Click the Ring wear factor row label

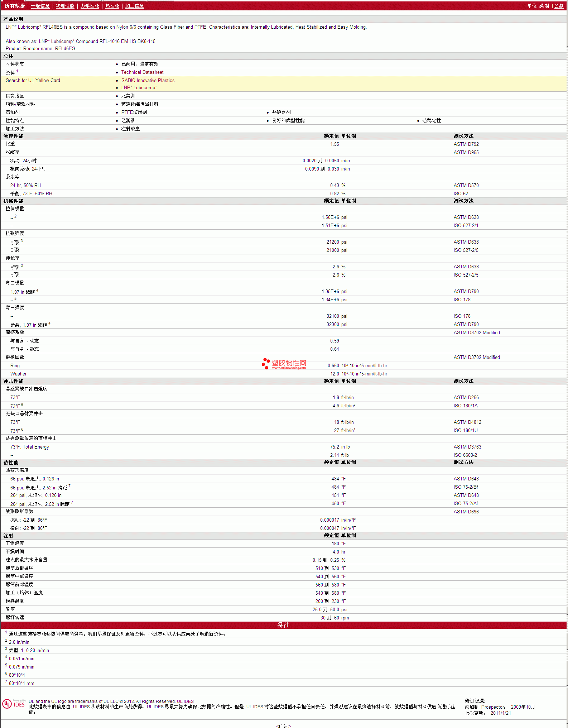pyautogui.click(x=15, y=365)
